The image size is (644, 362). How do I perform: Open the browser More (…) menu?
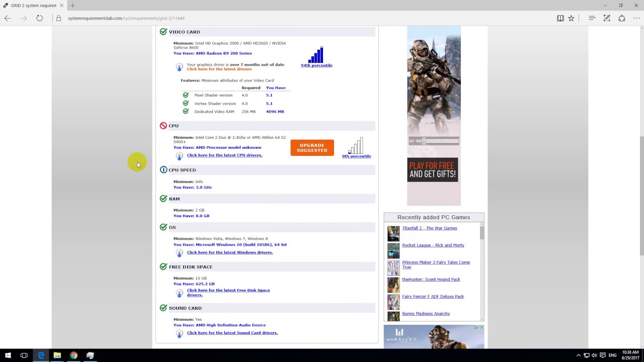(x=636, y=18)
